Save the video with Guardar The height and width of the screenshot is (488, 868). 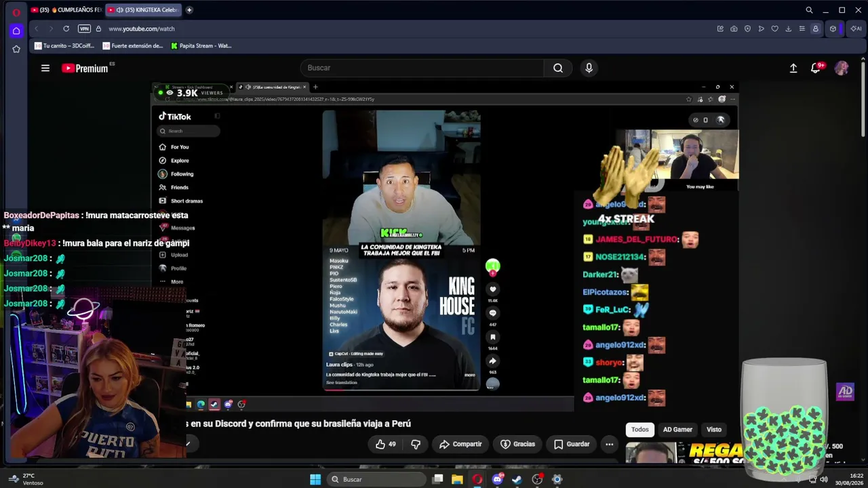(x=572, y=444)
